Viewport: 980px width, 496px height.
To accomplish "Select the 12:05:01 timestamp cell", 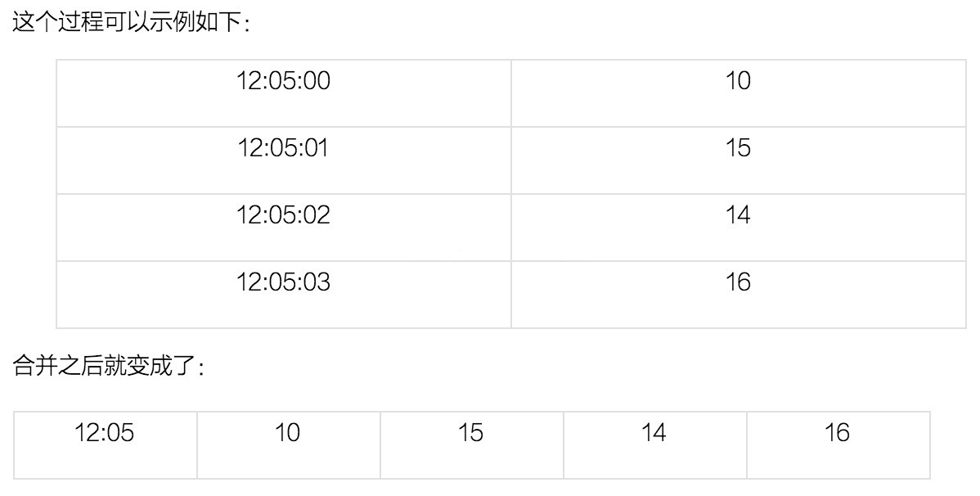I will pos(284,160).
